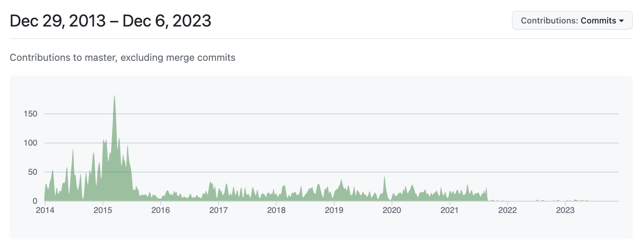Click the 50 y-axis label

(x=33, y=172)
